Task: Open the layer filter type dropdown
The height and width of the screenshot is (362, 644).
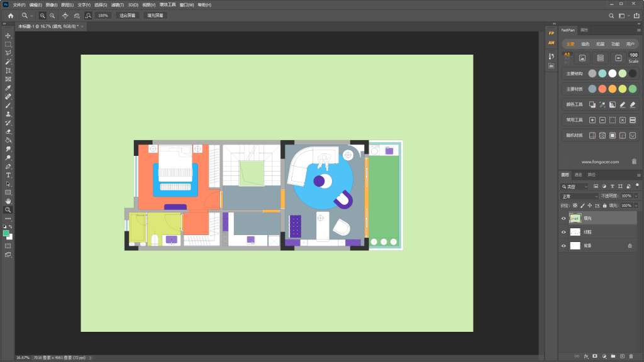Action: [575, 186]
